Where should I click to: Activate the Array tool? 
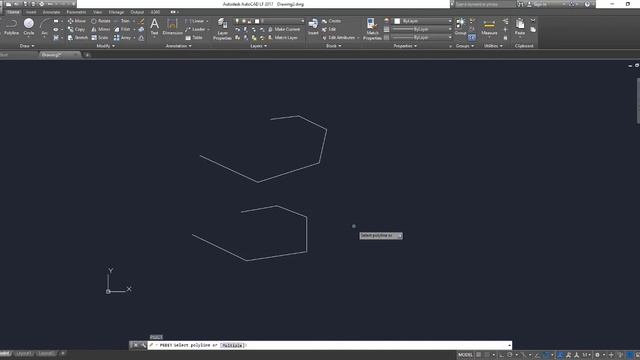point(122,38)
